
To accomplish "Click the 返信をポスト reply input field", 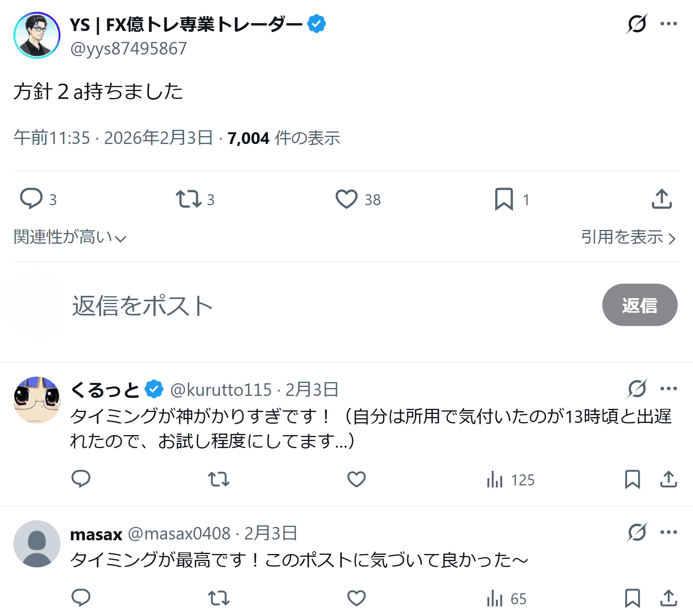I will (275, 305).
